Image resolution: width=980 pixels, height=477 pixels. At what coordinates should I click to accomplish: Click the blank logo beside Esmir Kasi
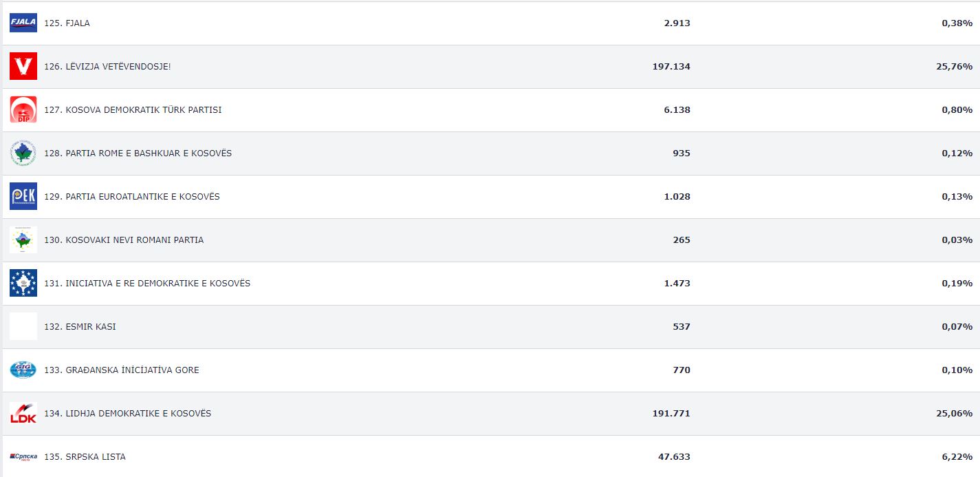(x=23, y=326)
